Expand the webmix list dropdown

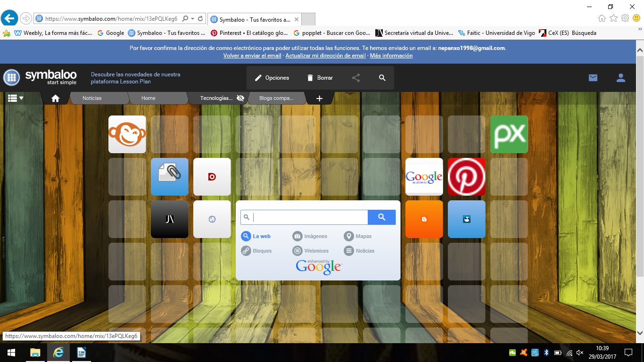tap(16, 98)
